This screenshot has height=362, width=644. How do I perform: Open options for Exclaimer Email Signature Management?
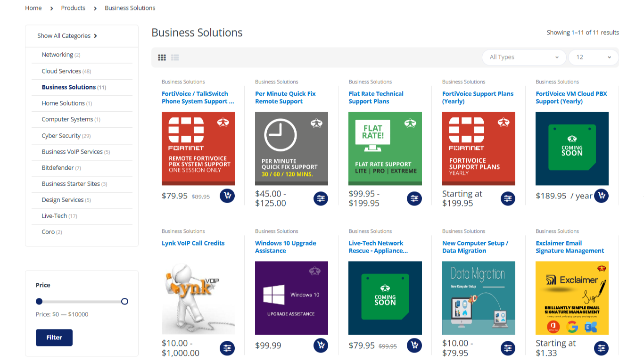pos(601,348)
